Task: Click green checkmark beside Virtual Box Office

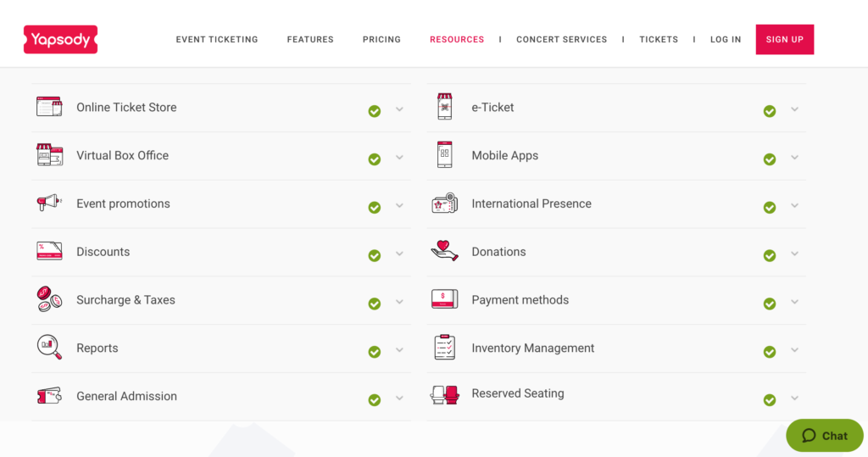Action: [374, 159]
